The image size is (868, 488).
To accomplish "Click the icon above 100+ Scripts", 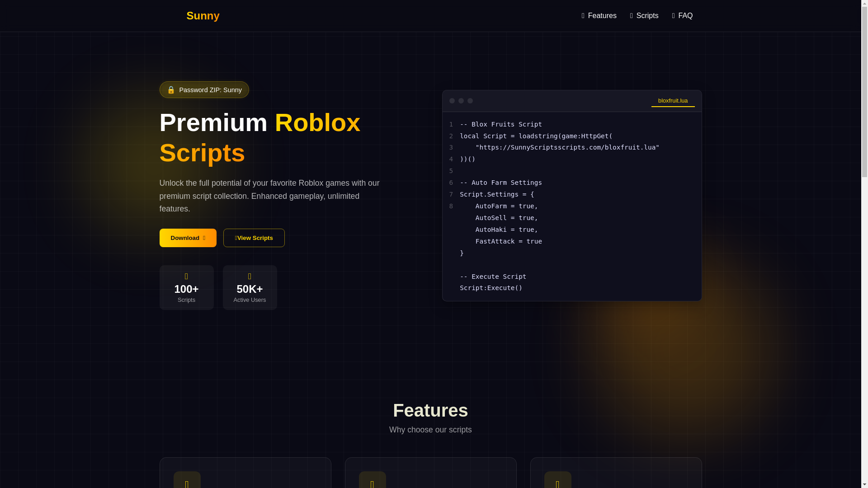I will 186,277.
